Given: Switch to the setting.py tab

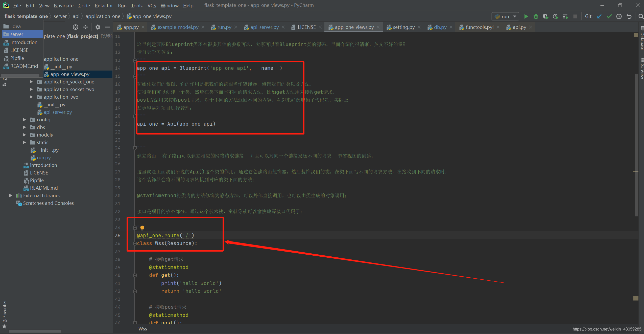Looking at the screenshot, I should point(403,27).
